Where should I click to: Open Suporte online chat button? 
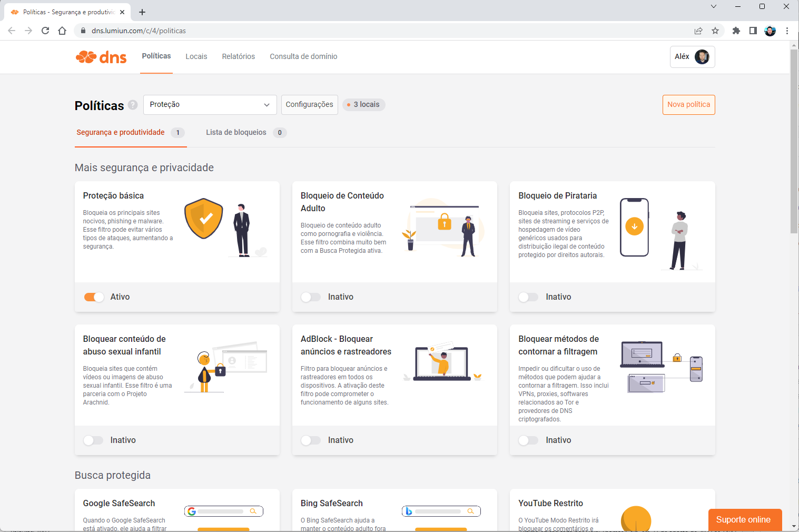745,520
